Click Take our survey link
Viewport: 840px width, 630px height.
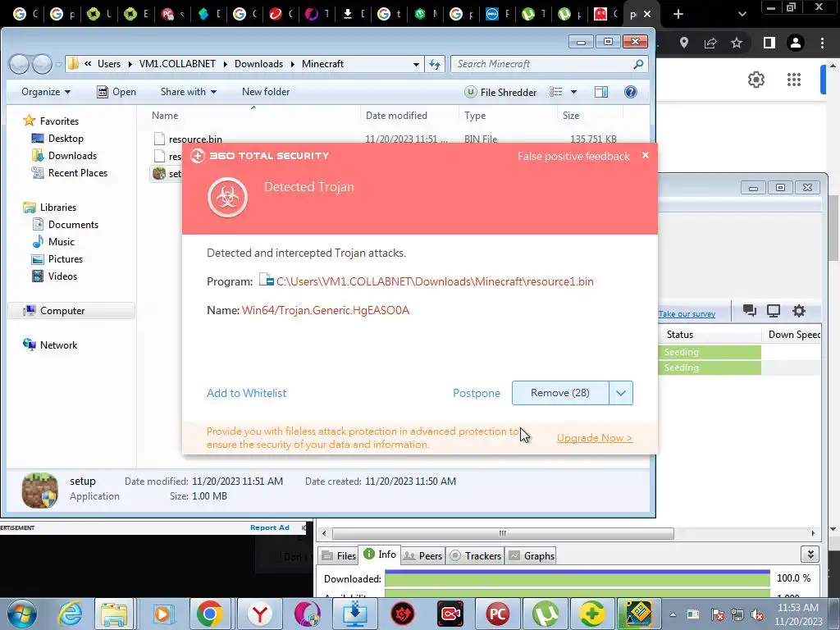coord(687,314)
